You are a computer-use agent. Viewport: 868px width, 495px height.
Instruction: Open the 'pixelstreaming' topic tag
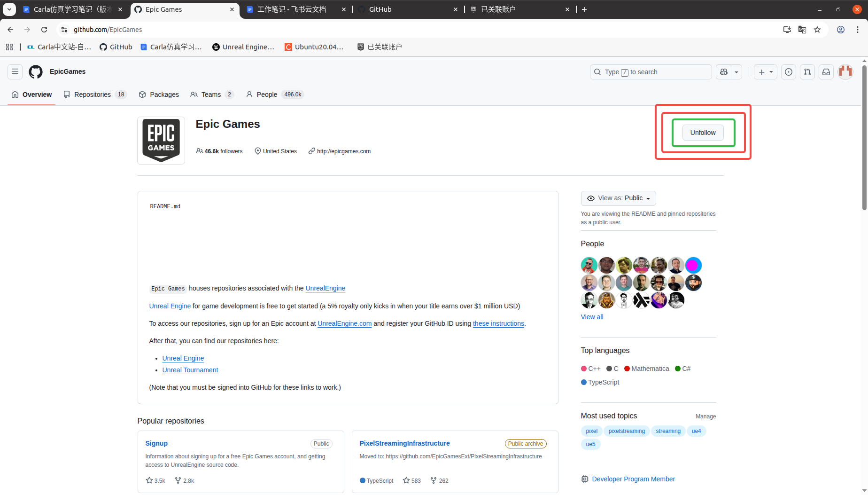tap(627, 431)
